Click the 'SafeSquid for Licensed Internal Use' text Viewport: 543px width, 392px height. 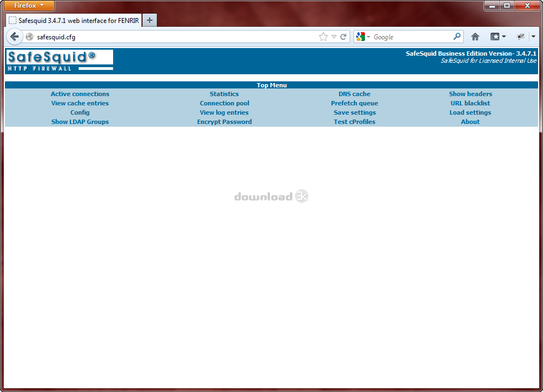[488, 61]
